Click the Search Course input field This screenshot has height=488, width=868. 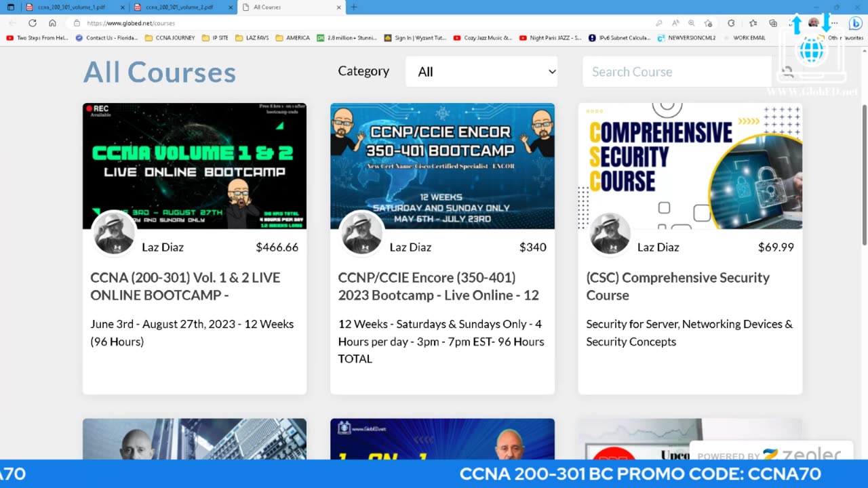coord(677,71)
